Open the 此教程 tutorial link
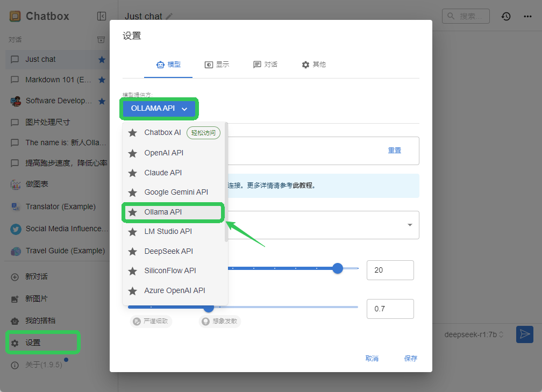 click(x=302, y=186)
